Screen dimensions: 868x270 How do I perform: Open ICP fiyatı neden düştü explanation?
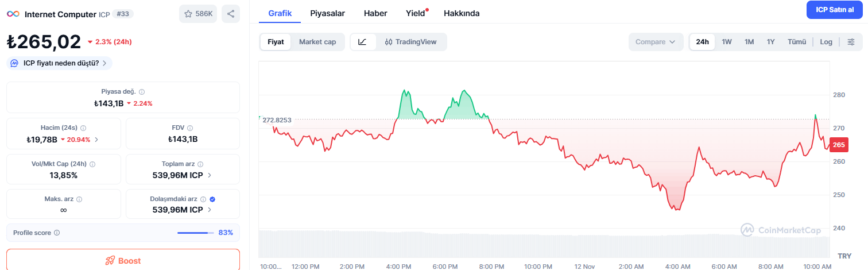click(x=60, y=63)
